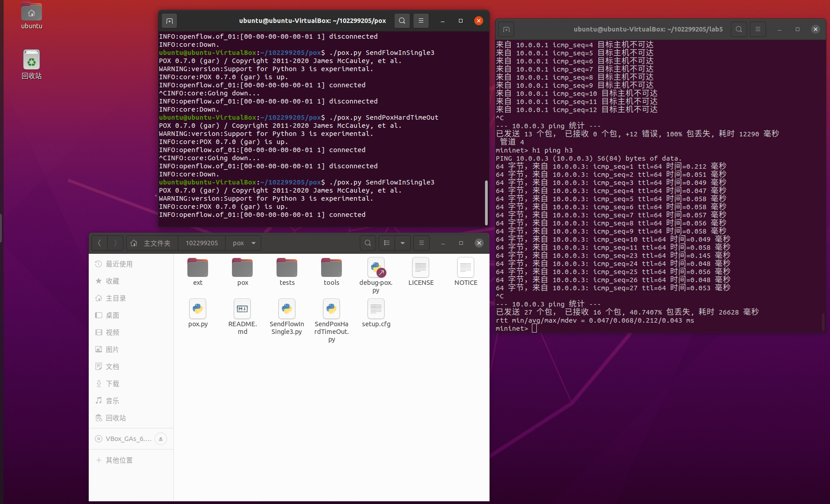Click new tab icon in pox terminal
This screenshot has height=504, width=830.
click(x=169, y=21)
